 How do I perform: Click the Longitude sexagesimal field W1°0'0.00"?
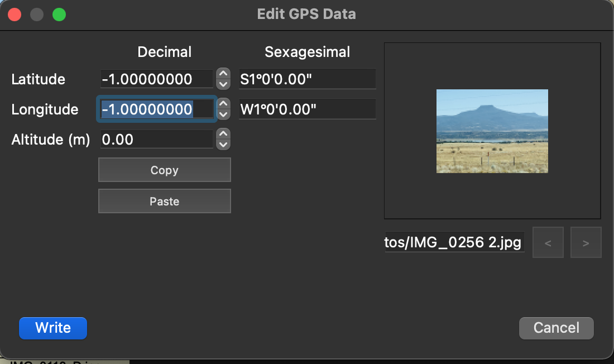click(307, 109)
